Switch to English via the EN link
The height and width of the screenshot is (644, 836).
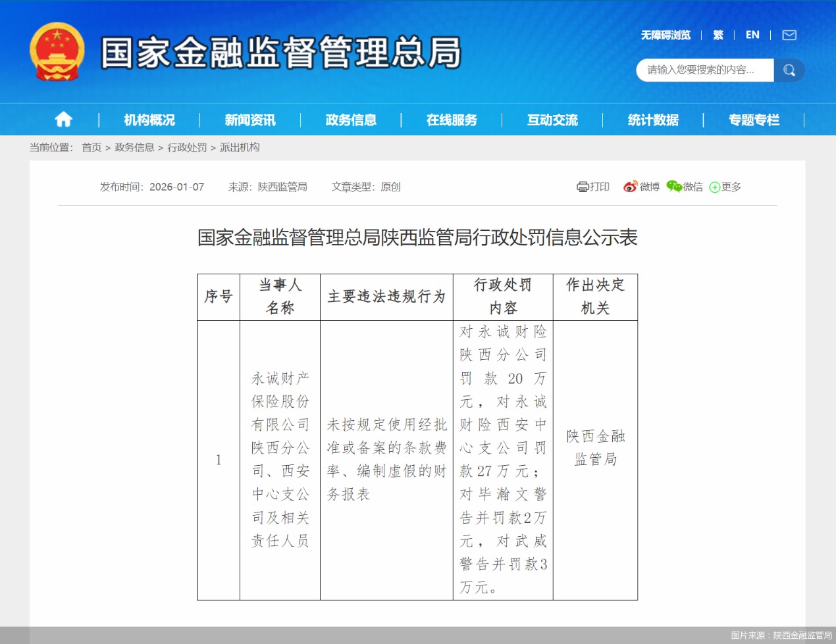coord(752,35)
